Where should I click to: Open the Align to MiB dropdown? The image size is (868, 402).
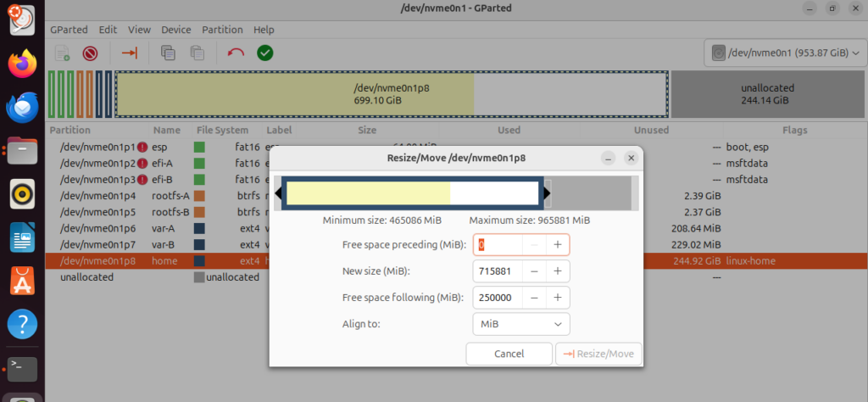pyautogui.click(x=521, y=324)
